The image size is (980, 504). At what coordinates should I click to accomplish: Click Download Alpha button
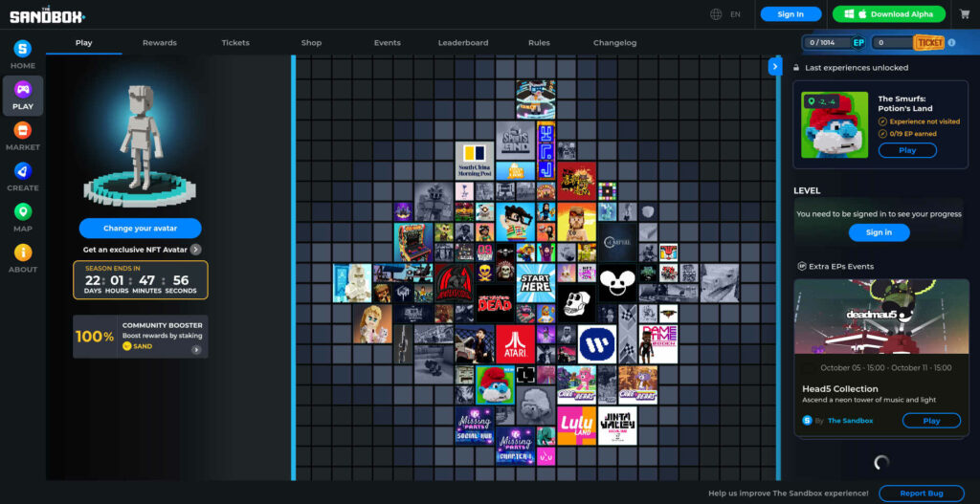[x=889, y=14]
